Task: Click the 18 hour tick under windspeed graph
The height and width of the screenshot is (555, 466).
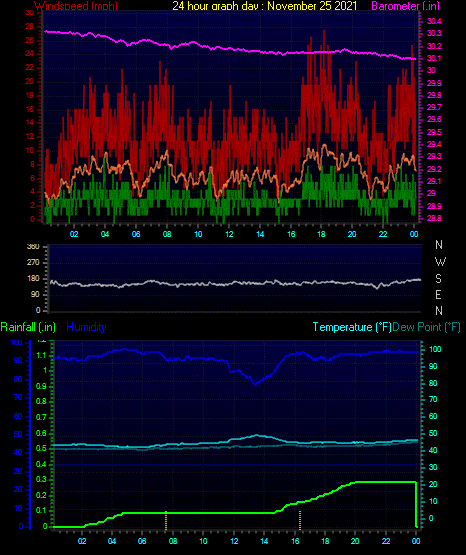Action: click(x=321, y=234)
